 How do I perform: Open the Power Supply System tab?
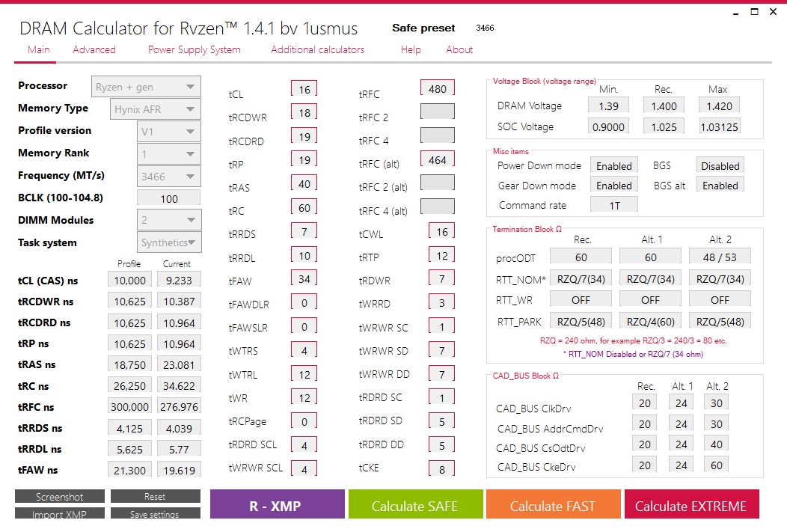(x=195, y=50)
